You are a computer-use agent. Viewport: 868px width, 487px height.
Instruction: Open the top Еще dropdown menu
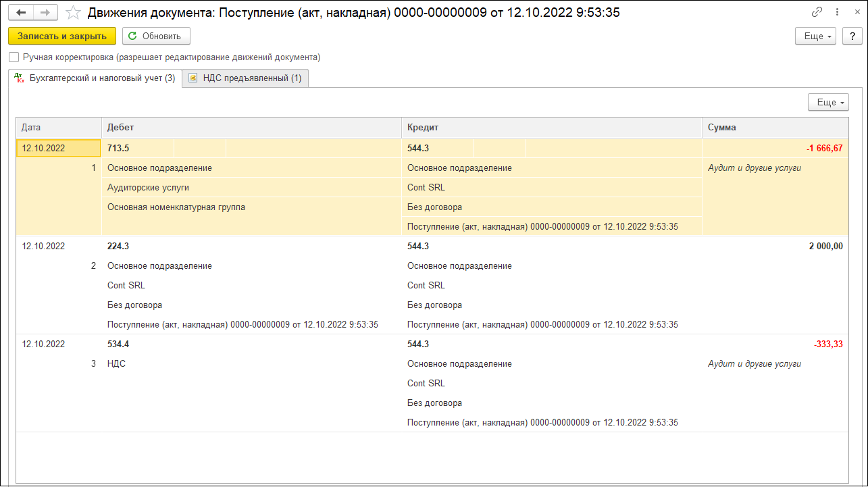click(x=815, y=36)
